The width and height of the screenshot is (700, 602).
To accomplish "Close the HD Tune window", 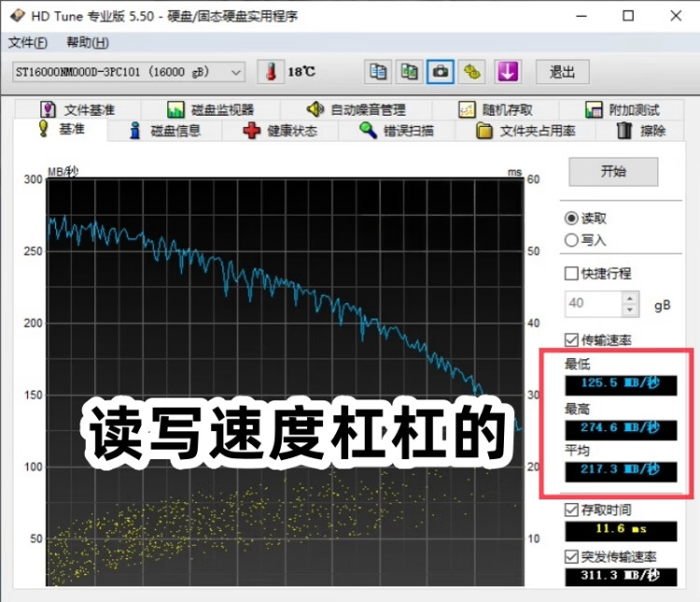I will coord(676,16).
